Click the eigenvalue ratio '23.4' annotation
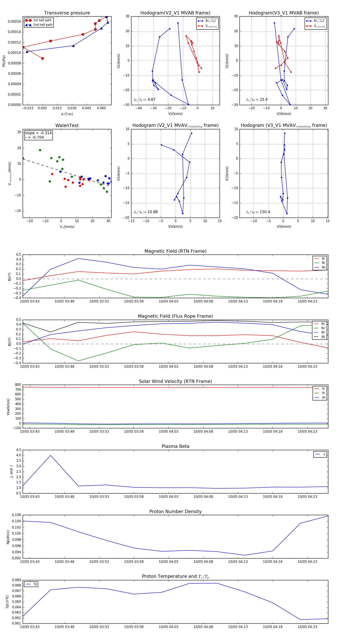The height and width of the screenshot is (644, 351). pyautogui.click(x=257, y=100)
